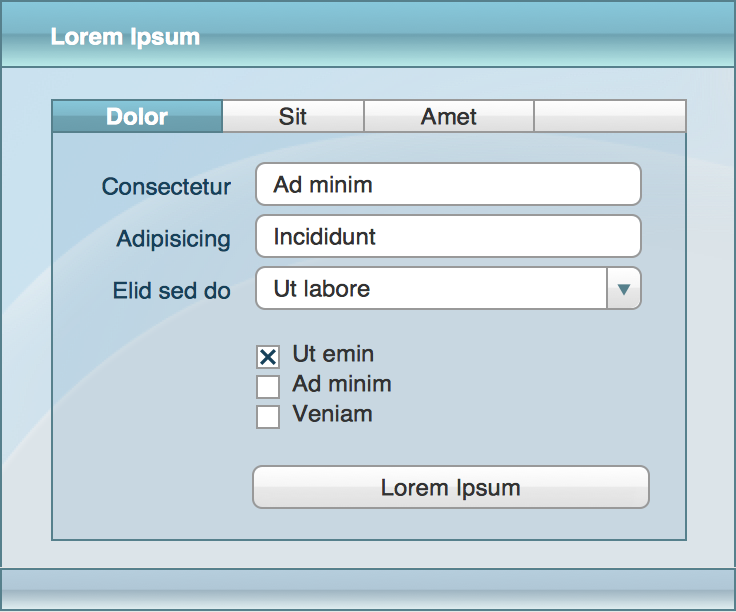Open the Amet tab
736x612 pixels.
[x=449, y=116]
